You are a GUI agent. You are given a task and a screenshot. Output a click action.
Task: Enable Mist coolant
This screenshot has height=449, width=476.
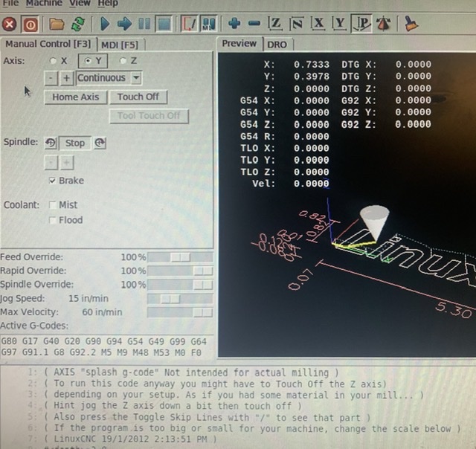[x=53, y=205]
